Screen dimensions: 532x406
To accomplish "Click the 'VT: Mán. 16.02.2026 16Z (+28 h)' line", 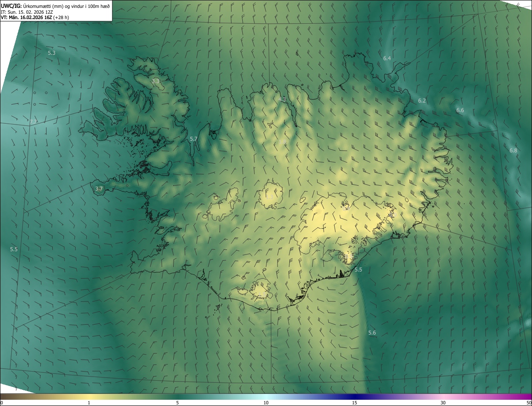I will (35, 17).
